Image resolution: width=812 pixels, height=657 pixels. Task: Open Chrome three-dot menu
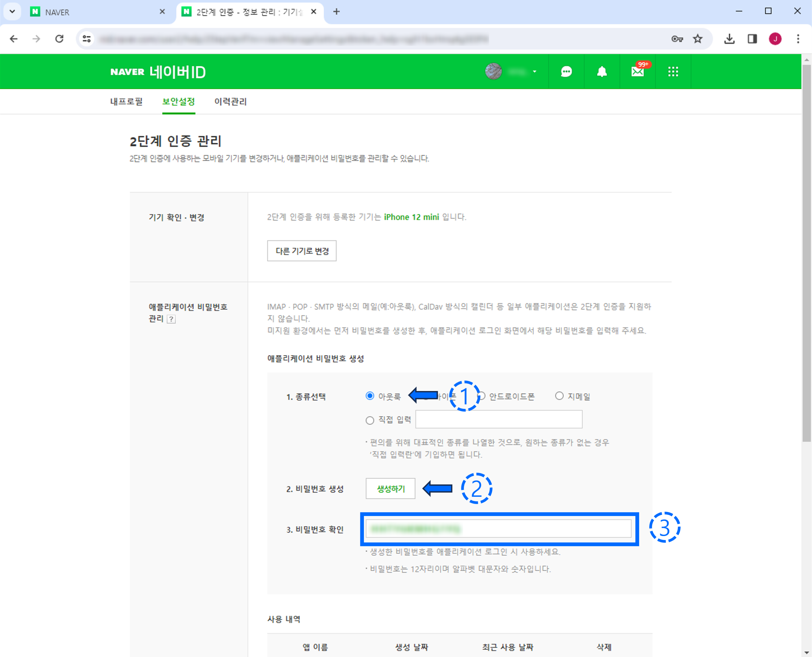[x=798, y=39]
